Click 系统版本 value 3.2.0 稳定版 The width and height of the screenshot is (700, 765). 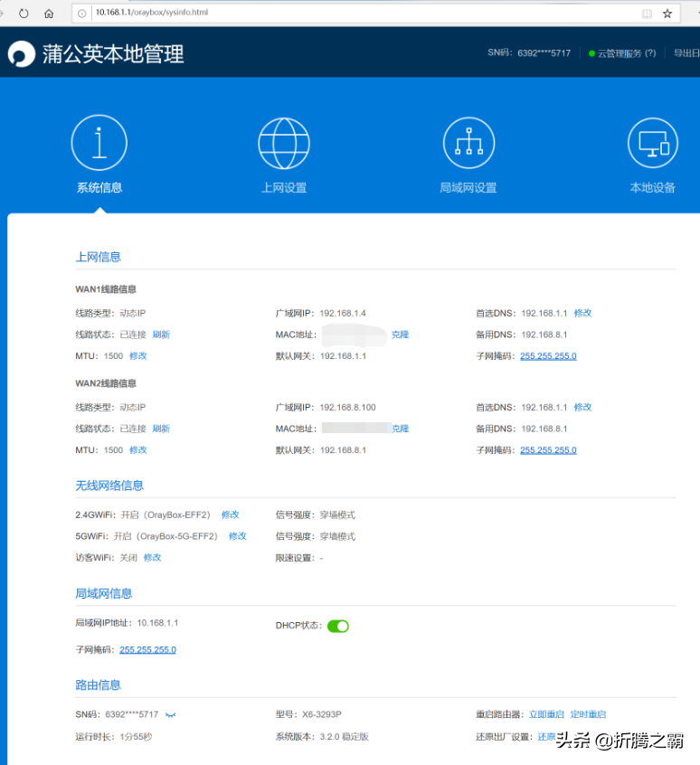click(x=344, y=737)
